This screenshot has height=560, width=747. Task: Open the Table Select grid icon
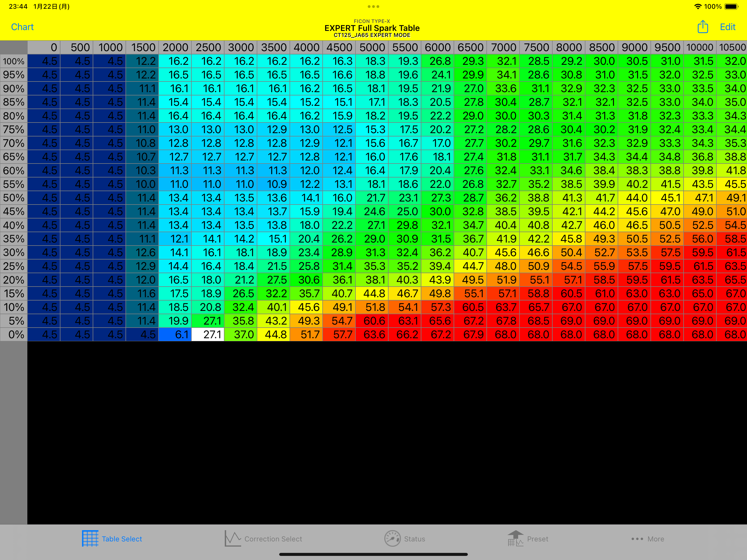coord(90,538)
